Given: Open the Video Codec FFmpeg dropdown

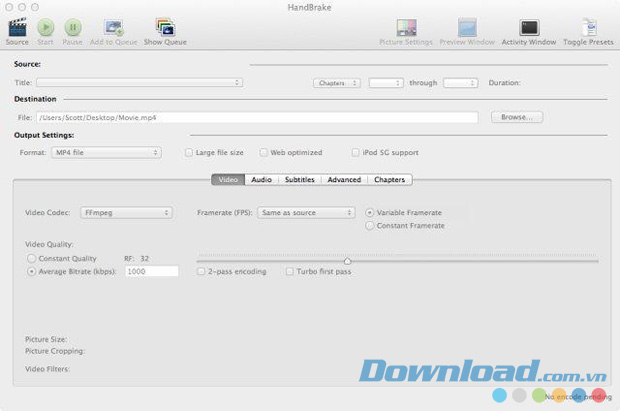Looking at the screenshot, I should [x=125, y=212].
